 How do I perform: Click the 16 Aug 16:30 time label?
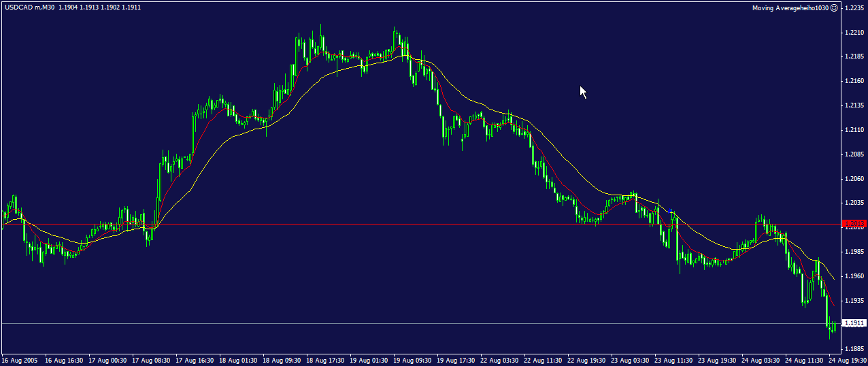[64, 359]
